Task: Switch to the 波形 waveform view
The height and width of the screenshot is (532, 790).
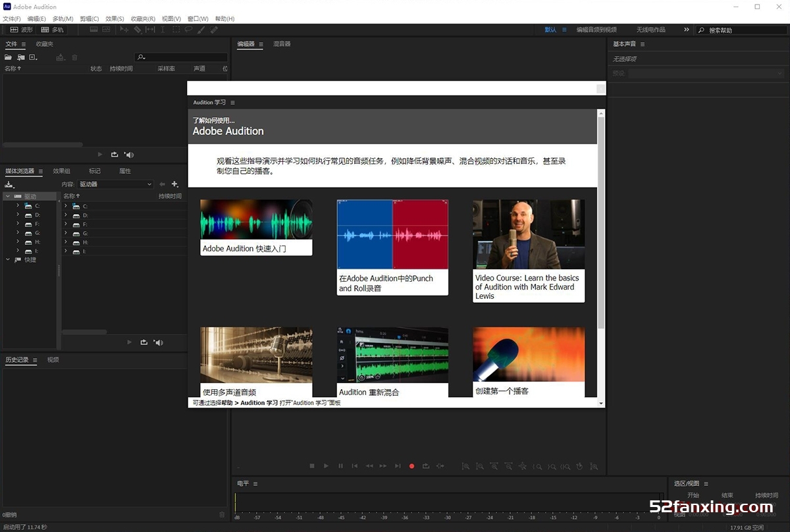Action: coord(22,30)
